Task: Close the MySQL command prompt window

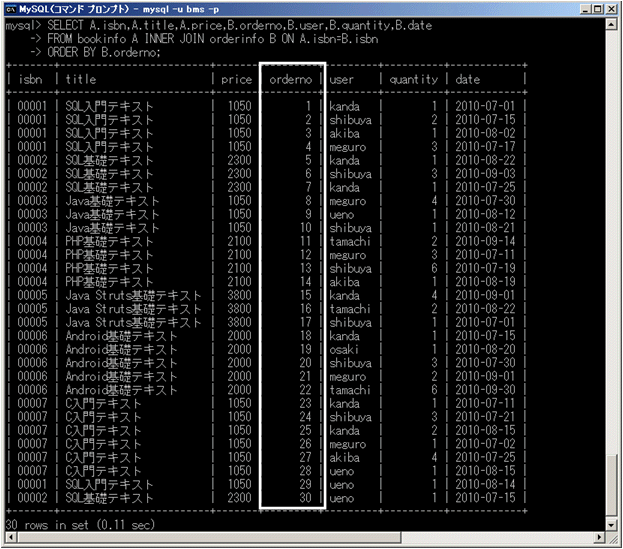Action: tap(611, 9)
